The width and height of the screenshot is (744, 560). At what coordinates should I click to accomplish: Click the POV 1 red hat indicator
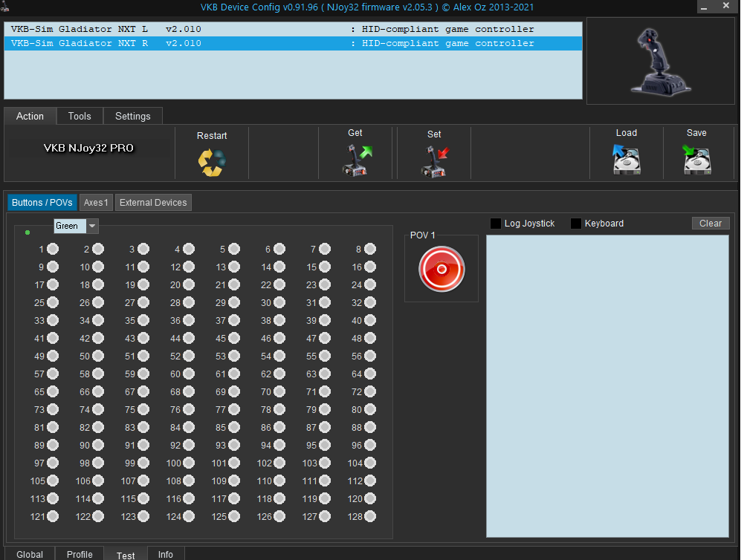point(441,269)
